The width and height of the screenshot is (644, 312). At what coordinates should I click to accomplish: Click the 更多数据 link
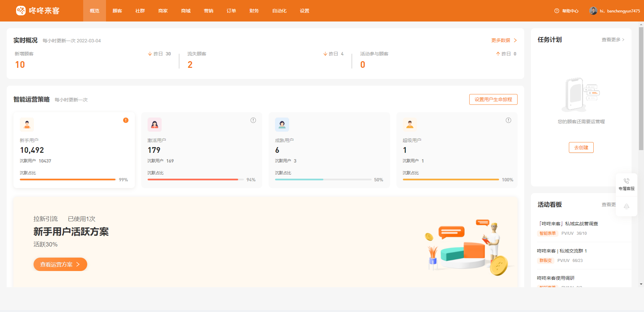pyautogui.click(x=501, y=40)
